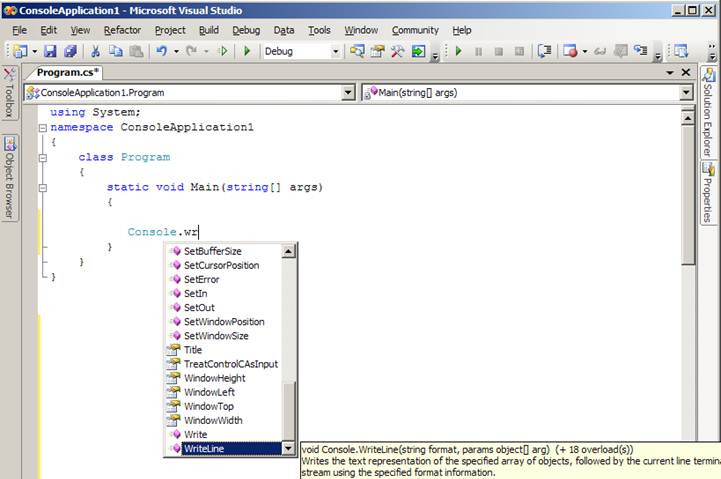The image size is (721, 479).
Task: Select Write in the IntelliSense list
Action: coord(224,434)
